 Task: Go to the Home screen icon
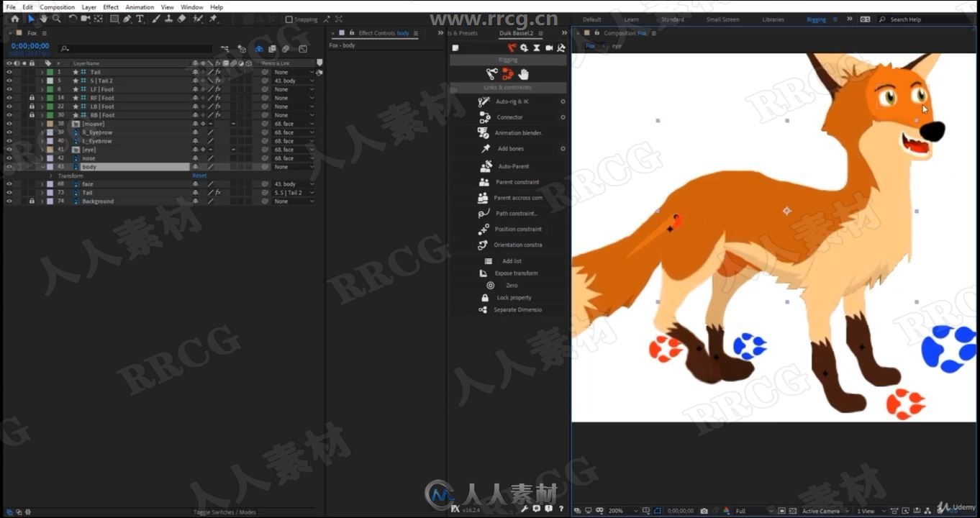pyautogui.click(x=14, y=19)
